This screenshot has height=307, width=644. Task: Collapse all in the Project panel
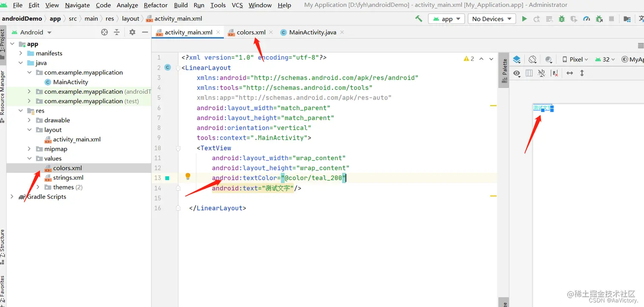pyautogui.click(x=117, y=32)
